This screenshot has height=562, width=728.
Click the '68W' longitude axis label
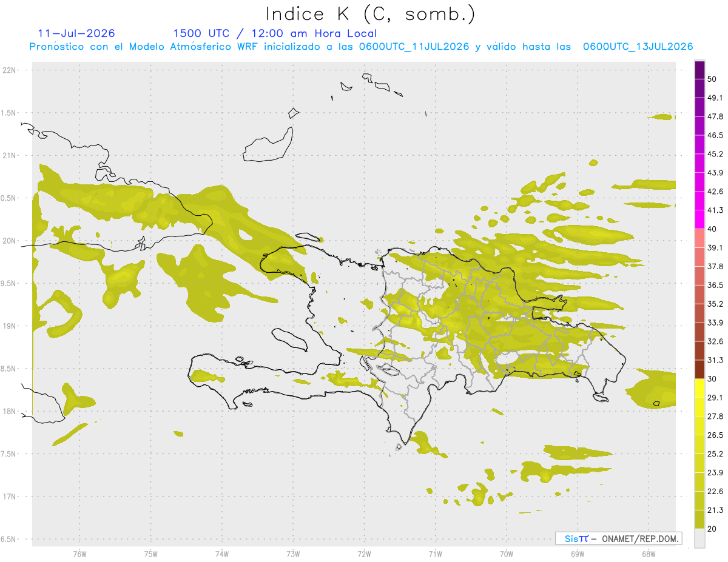[x=649, y=554]
